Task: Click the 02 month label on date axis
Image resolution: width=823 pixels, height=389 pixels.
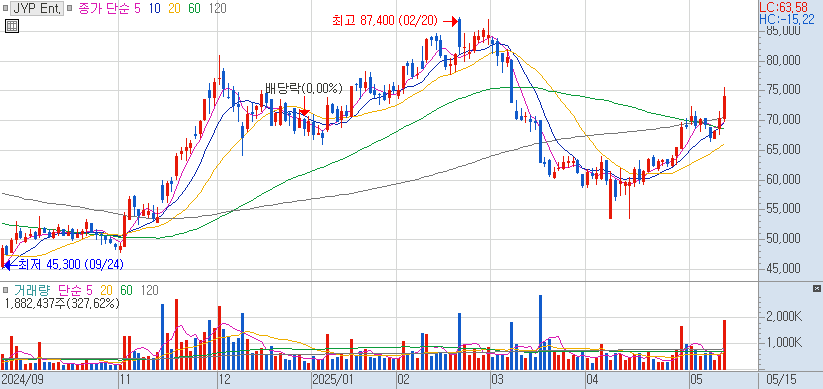Action: point(403,379)
